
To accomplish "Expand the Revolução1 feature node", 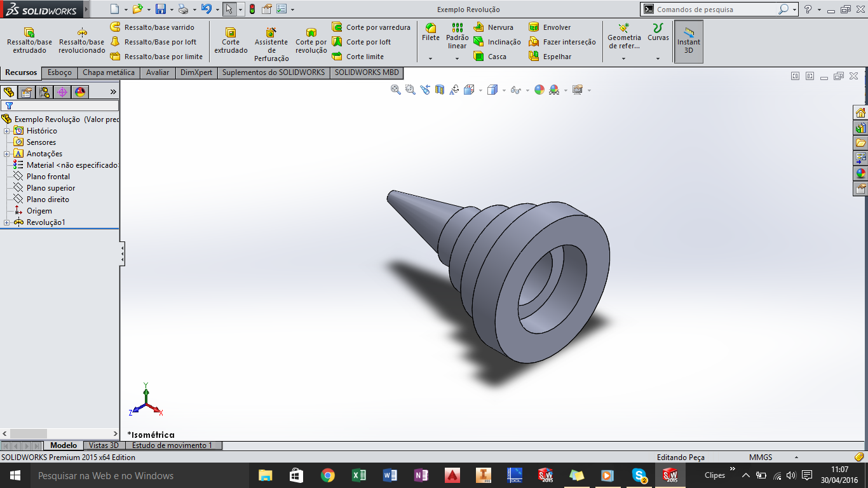I will pyautogui.click(x=6, y=222).
